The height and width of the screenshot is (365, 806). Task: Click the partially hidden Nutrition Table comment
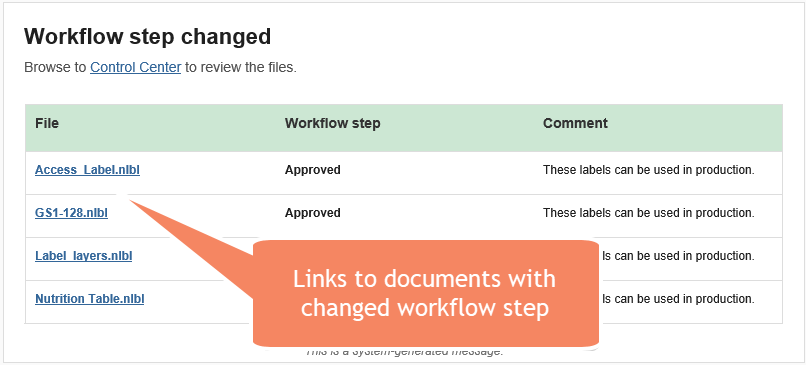pos(678,299)
